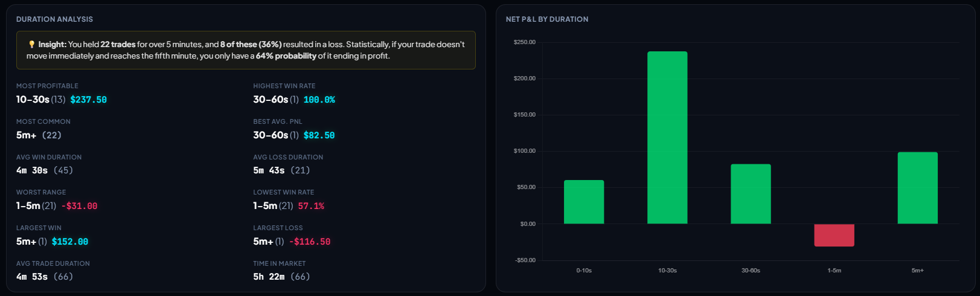Click the 5m+ x-axis label
This screenshot has height=296, width=980.
point(917,271)
